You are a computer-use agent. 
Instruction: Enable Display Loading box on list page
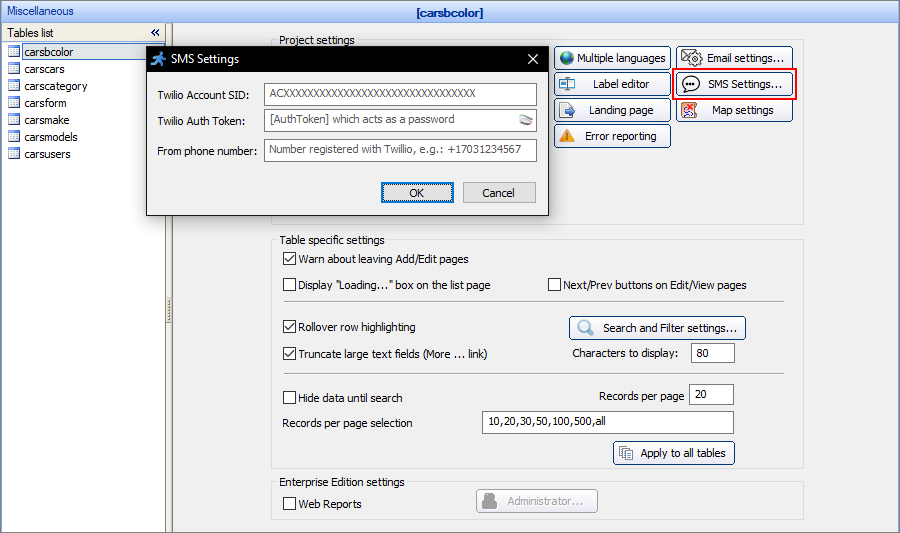pos(289,285)
